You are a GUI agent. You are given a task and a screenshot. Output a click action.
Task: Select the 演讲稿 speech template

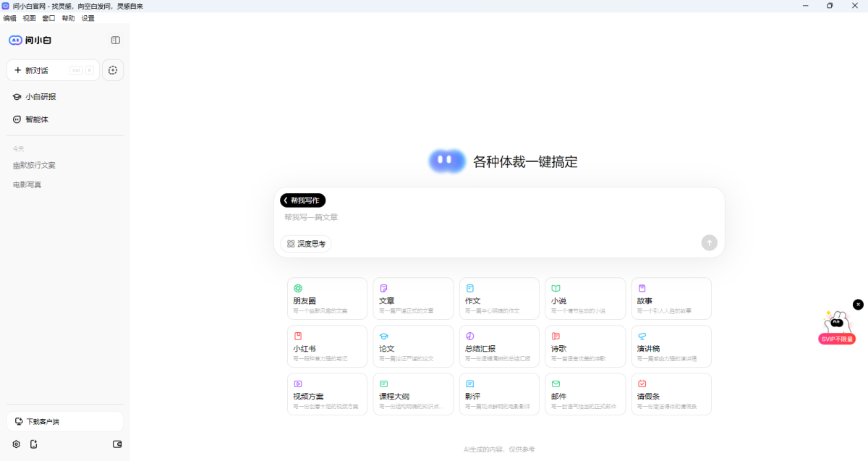[671, 346]
